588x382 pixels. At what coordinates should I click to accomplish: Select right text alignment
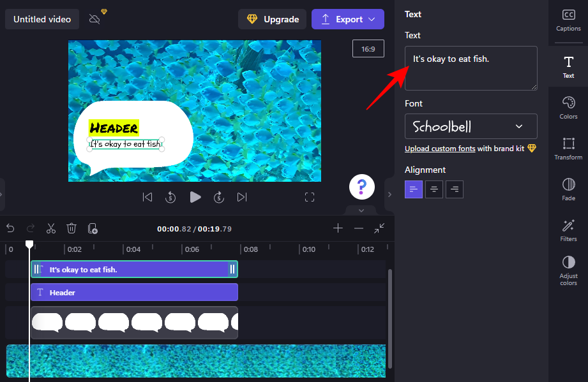(455, 189)
